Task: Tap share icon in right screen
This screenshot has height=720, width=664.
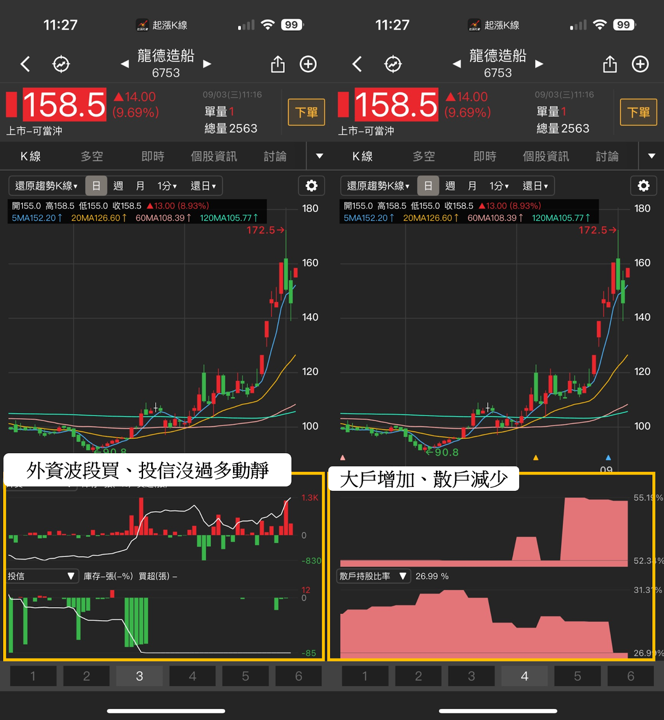Action: click(610, 64)
